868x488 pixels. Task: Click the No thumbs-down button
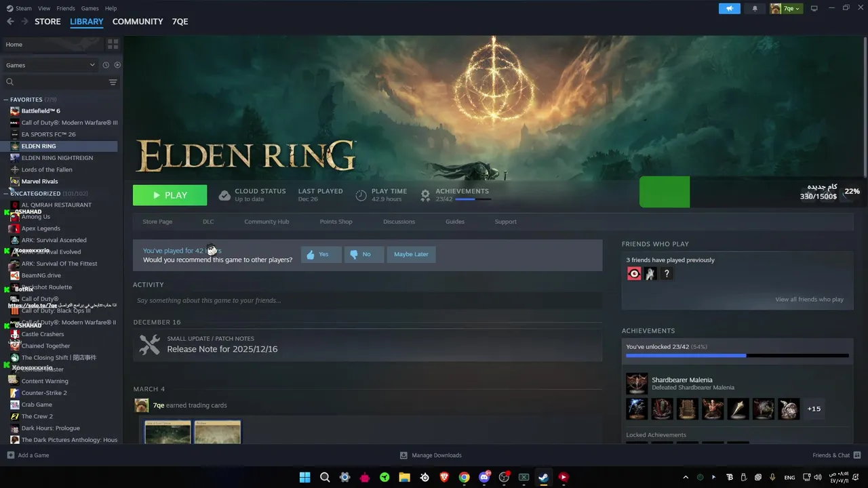pos(363,254)
